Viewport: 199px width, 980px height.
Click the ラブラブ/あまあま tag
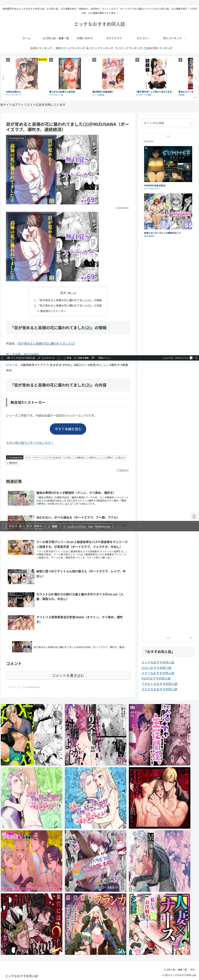(52, 458)
